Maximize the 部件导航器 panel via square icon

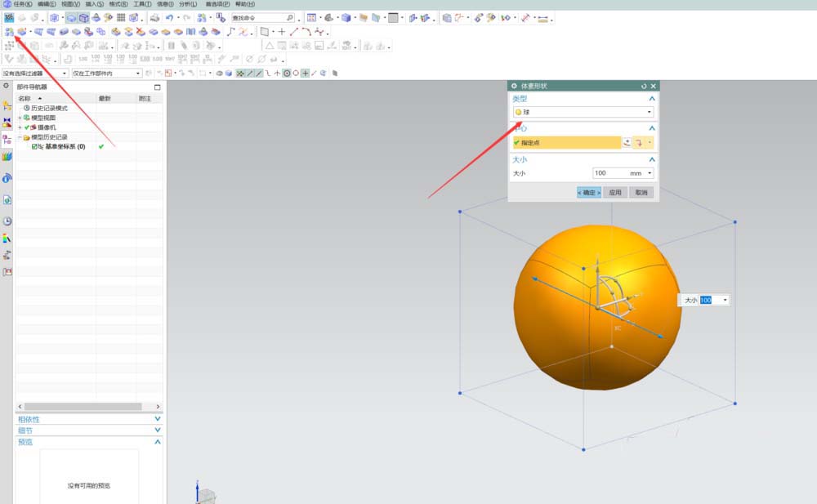pos(158,87)
